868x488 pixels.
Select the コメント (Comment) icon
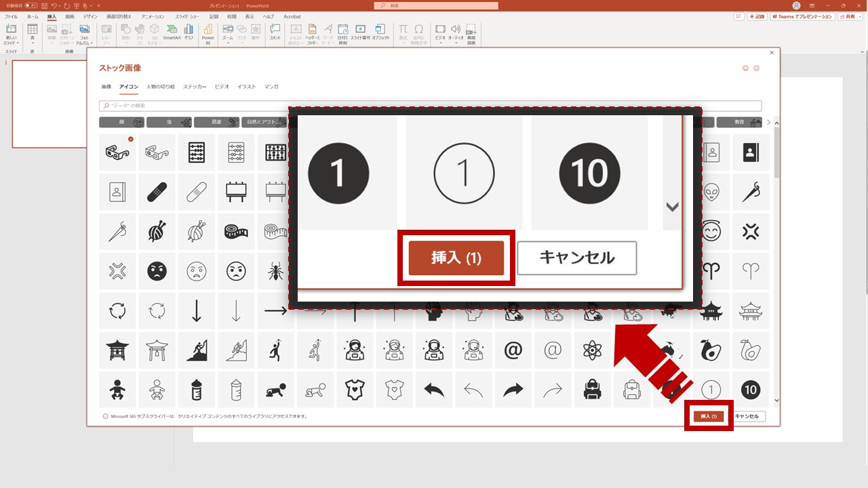pos(274,32)
